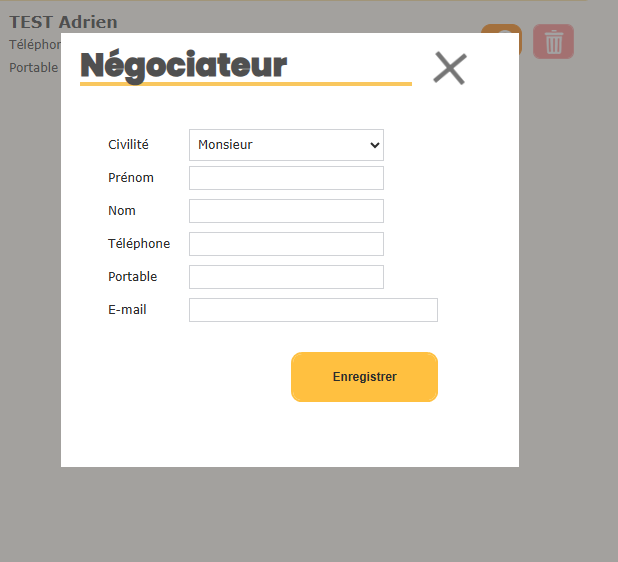
Task: Click the E-mail label
Action: coord(127,310)
